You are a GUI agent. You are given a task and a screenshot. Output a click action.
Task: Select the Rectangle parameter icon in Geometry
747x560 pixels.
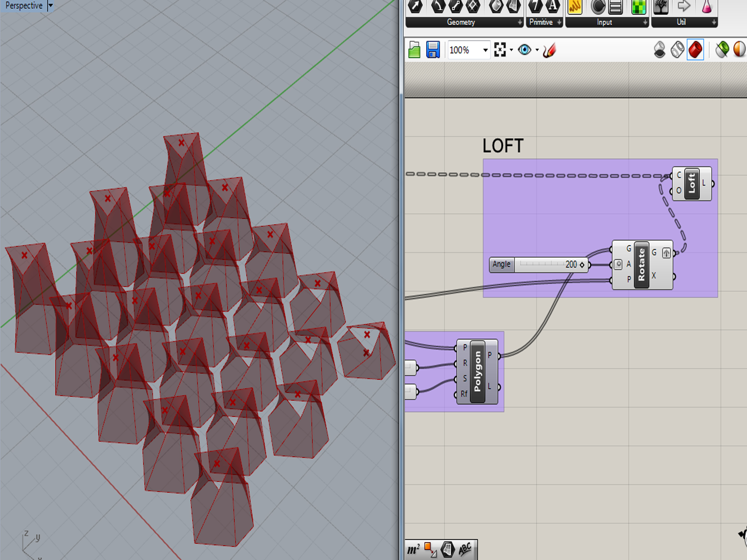pos(473,6)
